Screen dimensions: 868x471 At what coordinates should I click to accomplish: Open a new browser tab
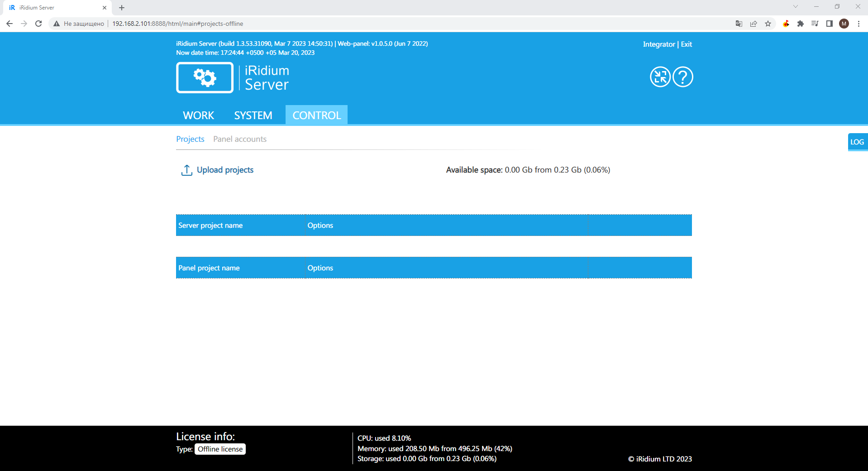(122, 8)
